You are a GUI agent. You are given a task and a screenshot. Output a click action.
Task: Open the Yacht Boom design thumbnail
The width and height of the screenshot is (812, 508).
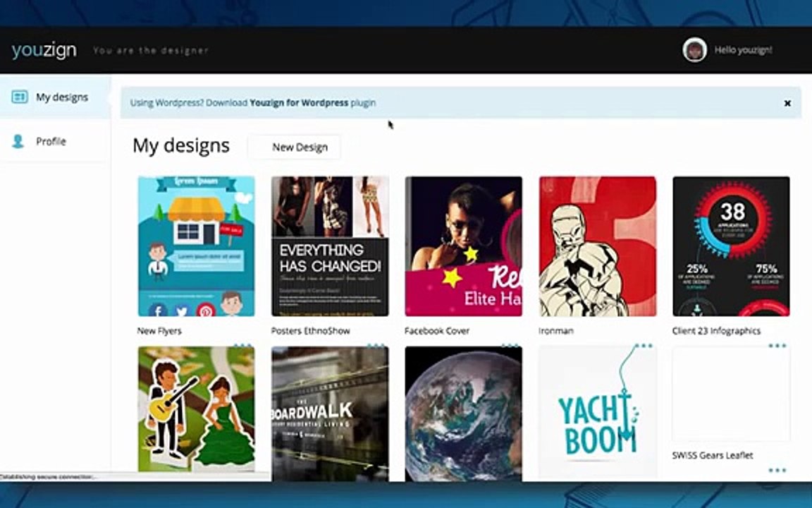pos(598,413)
